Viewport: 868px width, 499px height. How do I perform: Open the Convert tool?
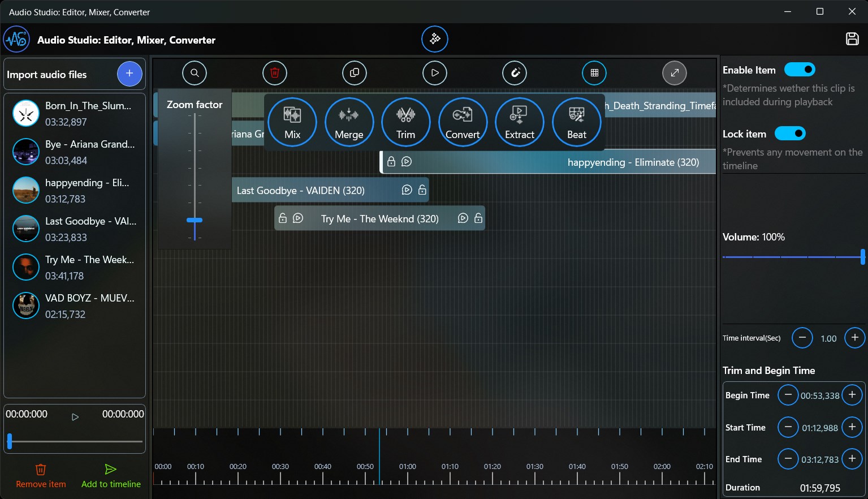pyautogui.click(x=463, y=122)
